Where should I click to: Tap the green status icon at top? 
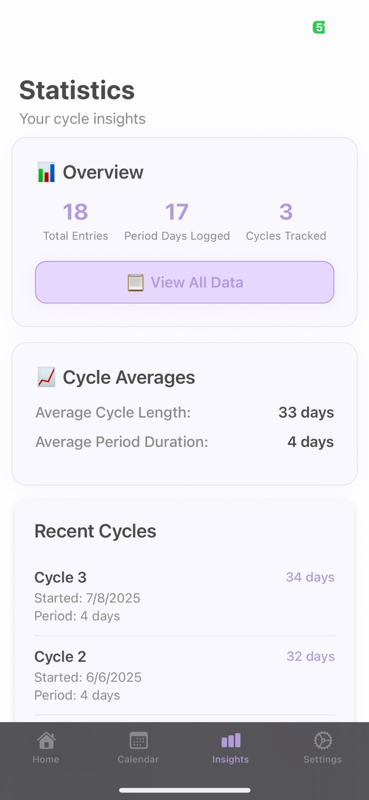coord(319,28)
